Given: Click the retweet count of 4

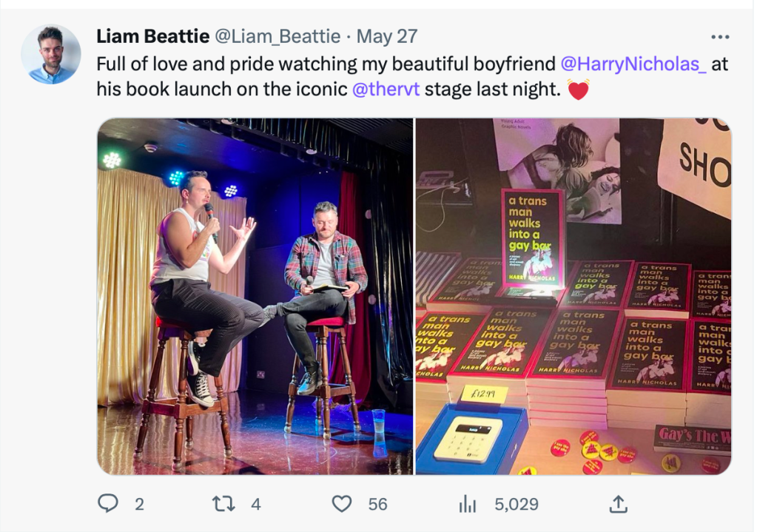Looking at the screenshot, I should [256, 504].
